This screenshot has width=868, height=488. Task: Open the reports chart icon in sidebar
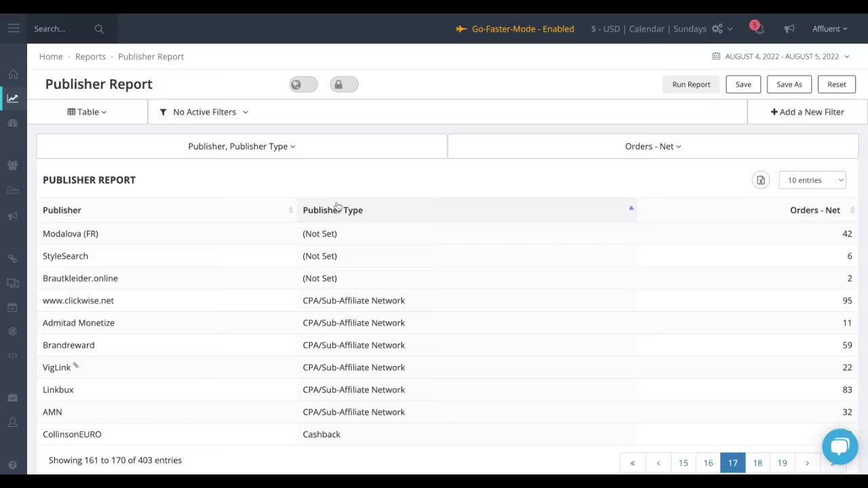pyautogui.click(x=13, y=98)
